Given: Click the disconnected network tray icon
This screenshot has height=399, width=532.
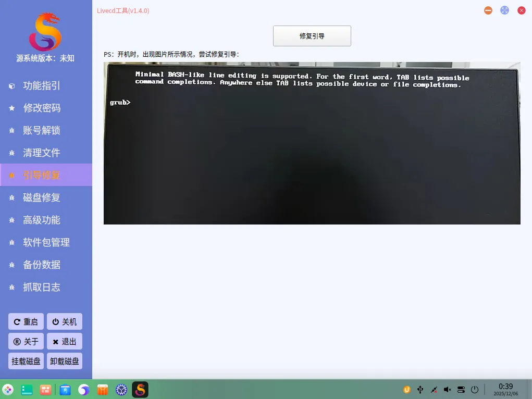Looking at the screenshot, I should [x=434, y=389].
